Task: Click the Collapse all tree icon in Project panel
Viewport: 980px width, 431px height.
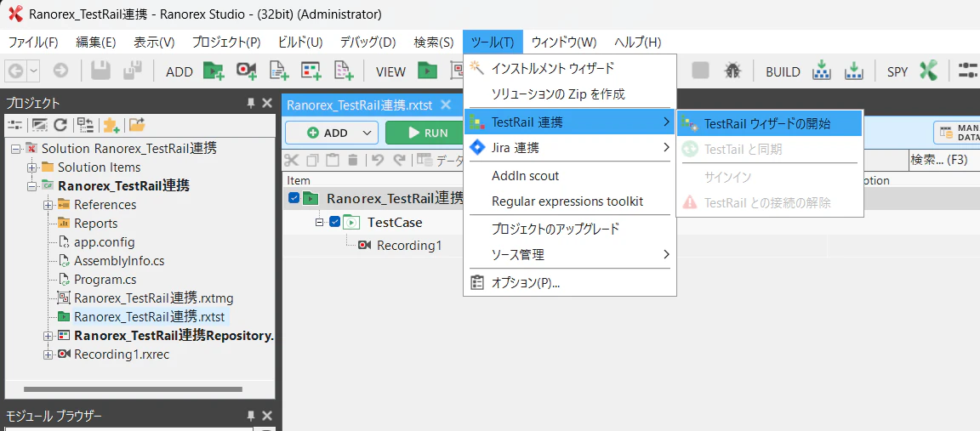Action: pos(85,125)
